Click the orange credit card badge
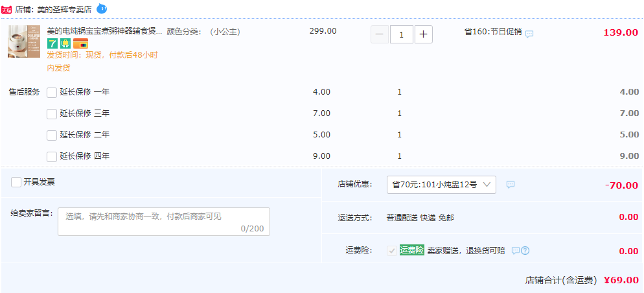This screenshot has width=644, height=293. tap(80, 43)
